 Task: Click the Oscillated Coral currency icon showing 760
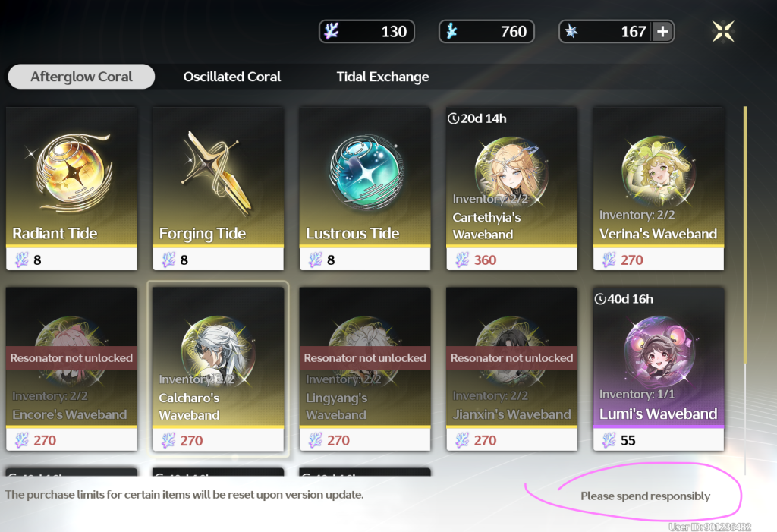(451, 32)
